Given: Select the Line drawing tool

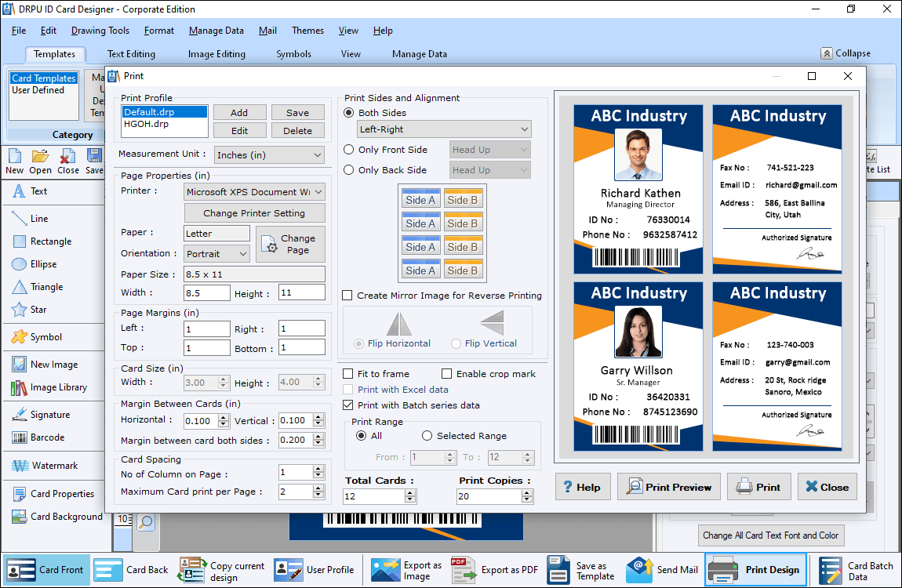Looking at the screenshot, I should [31, 219].
